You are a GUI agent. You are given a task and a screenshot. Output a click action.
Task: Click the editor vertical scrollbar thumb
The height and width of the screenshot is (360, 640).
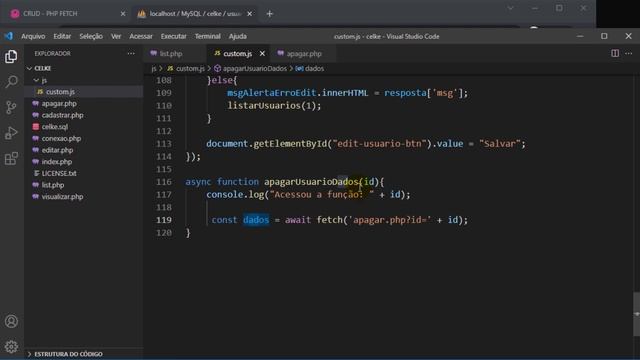click(x=636, y=314)
